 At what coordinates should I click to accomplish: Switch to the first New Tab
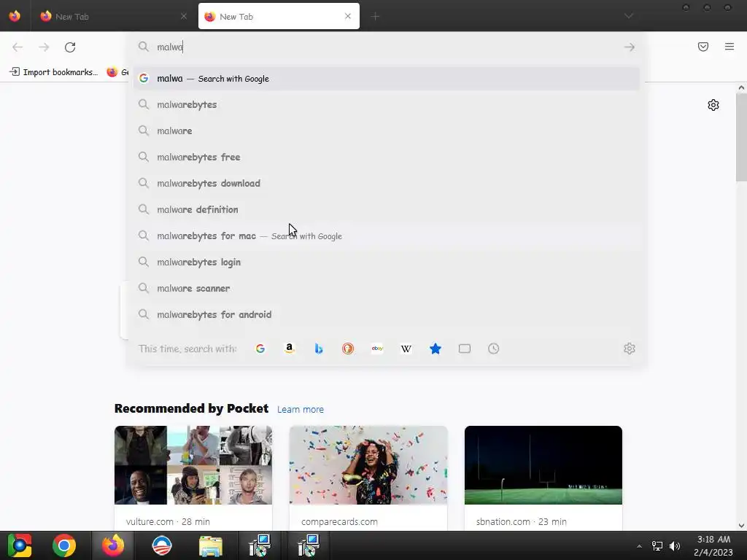click(113, 16)
